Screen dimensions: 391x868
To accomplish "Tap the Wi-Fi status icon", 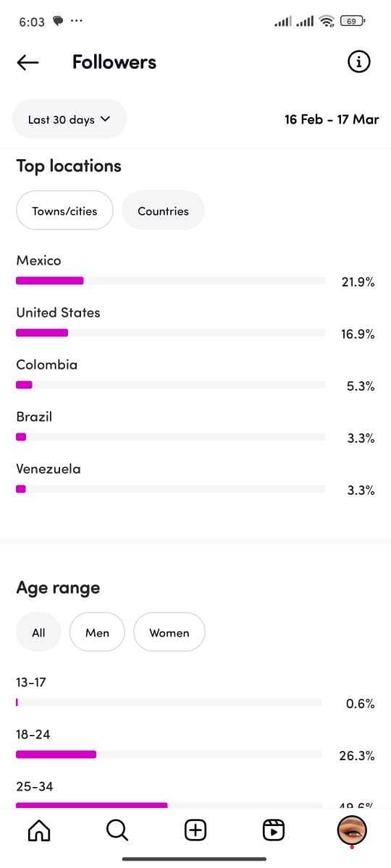I will point(327,22).
